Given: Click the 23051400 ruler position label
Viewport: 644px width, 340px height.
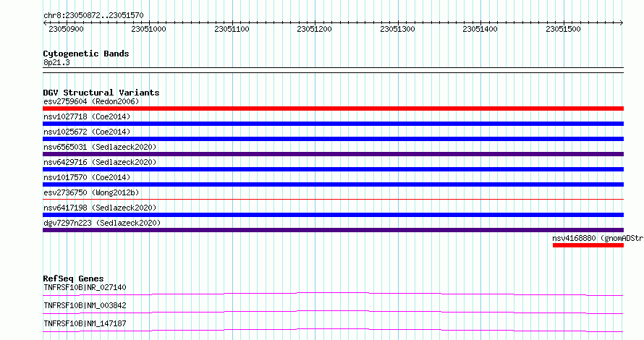Looking at the screenshot, I should [x=480, y=29].
